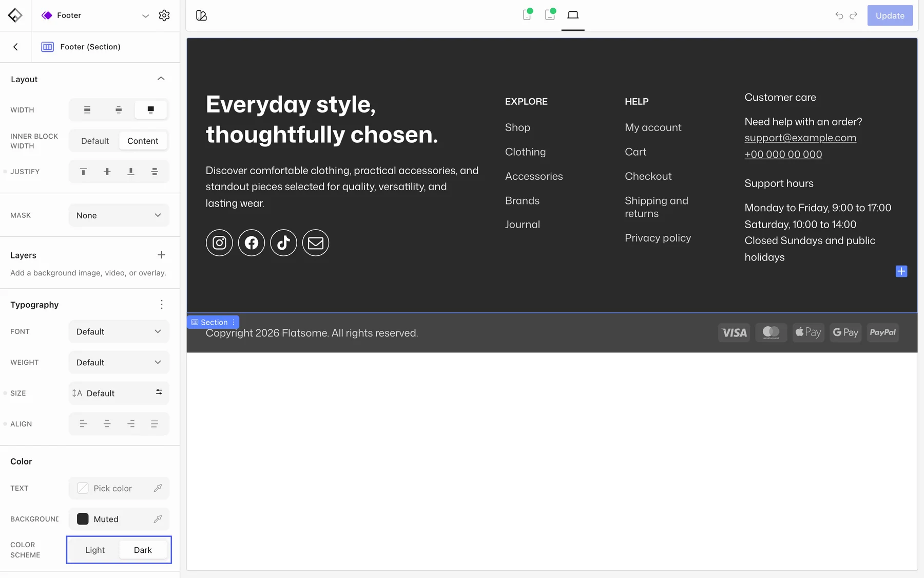
Task: Click the support@example.com link
Action: pyautogui.click(x=800, y=138)
